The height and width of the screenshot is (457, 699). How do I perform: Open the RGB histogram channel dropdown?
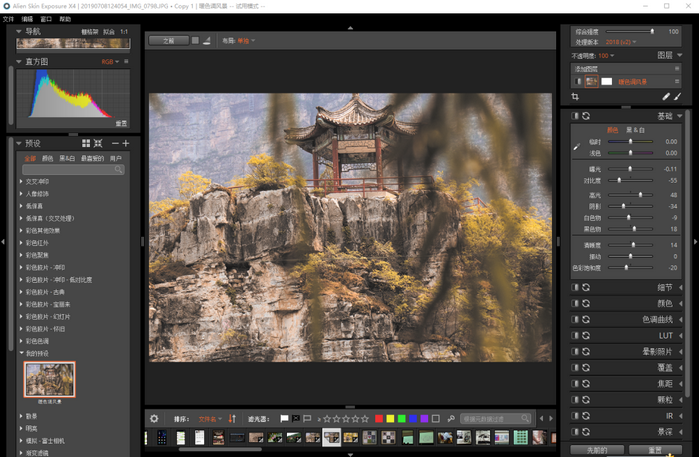coord(109,62)
